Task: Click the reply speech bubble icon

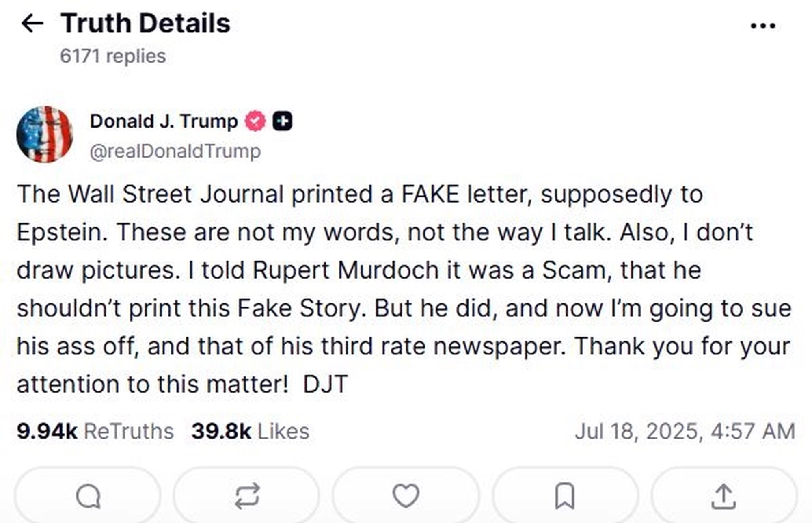Action: click(88, 496)
